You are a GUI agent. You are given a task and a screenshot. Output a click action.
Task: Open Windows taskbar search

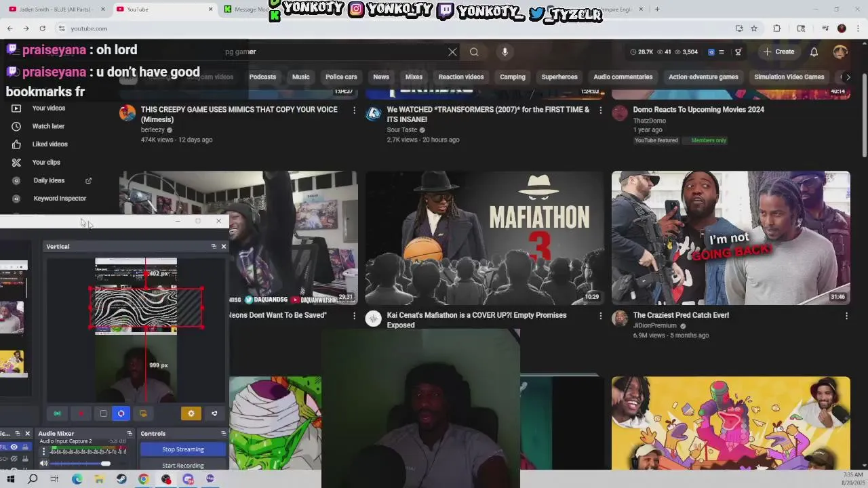click(x=33, y=479)
